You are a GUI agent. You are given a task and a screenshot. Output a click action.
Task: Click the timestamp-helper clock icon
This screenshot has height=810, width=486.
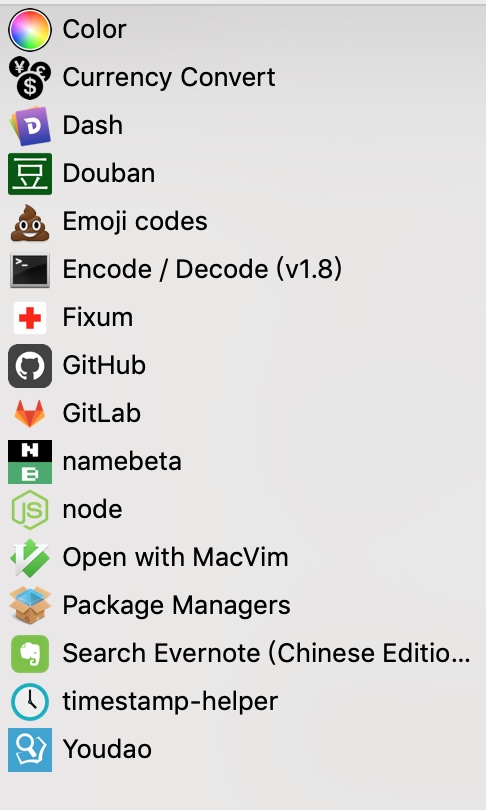[x=30, y=702]
